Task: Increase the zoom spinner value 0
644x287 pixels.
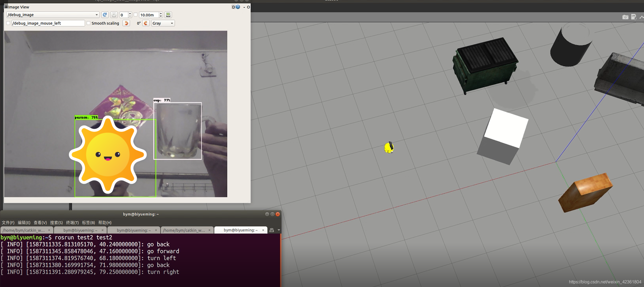Action: (130, 14)
